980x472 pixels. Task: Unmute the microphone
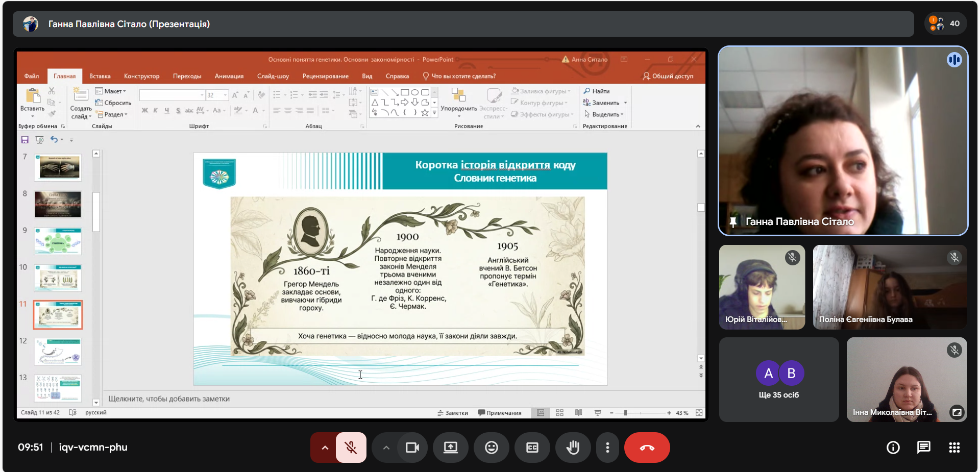pos(351,448)
